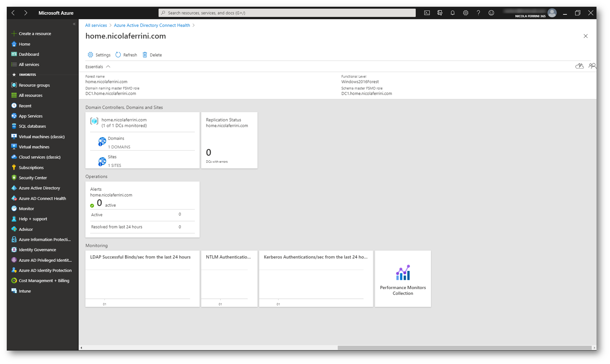Click Cloud services (classic) icon
The width and height of the screenshot is (610, 364).
pyautogui.click(x=14, y=157)
